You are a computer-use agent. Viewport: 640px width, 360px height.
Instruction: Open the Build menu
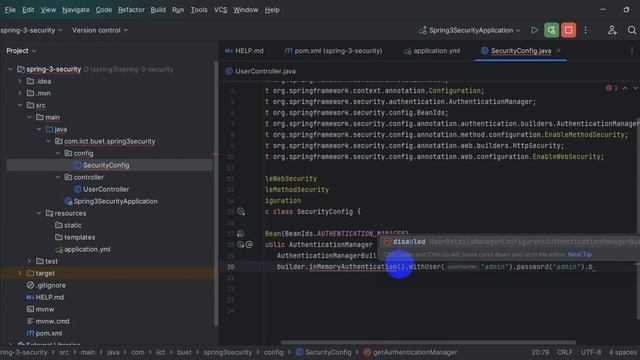(x=158, y=10)
